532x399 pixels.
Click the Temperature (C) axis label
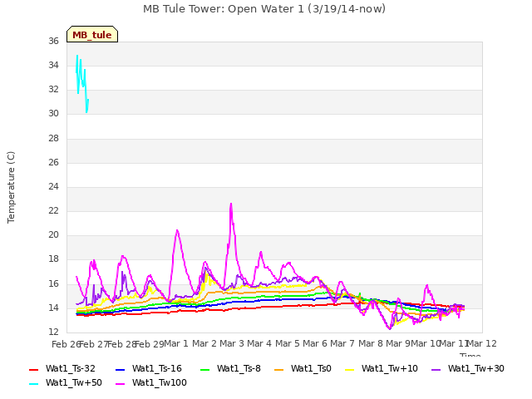click(x=11, y=187)
